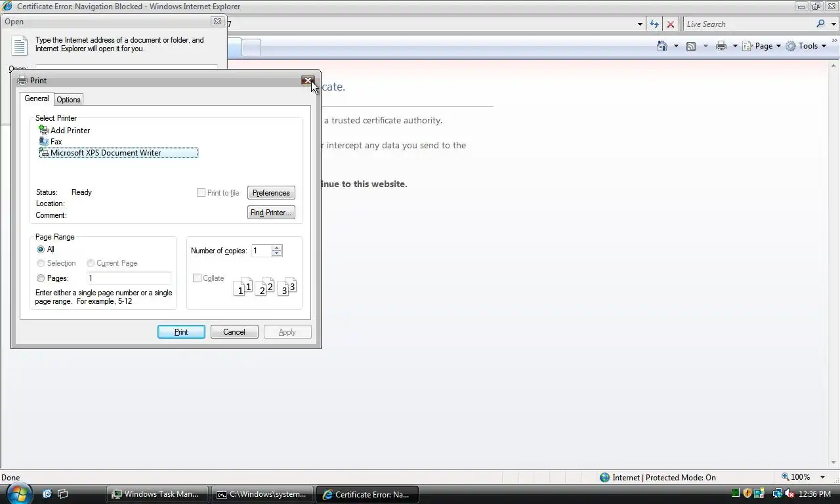The image size is (840, 504).
Task: Click inside the Live Search box
Action: point(748,24)
